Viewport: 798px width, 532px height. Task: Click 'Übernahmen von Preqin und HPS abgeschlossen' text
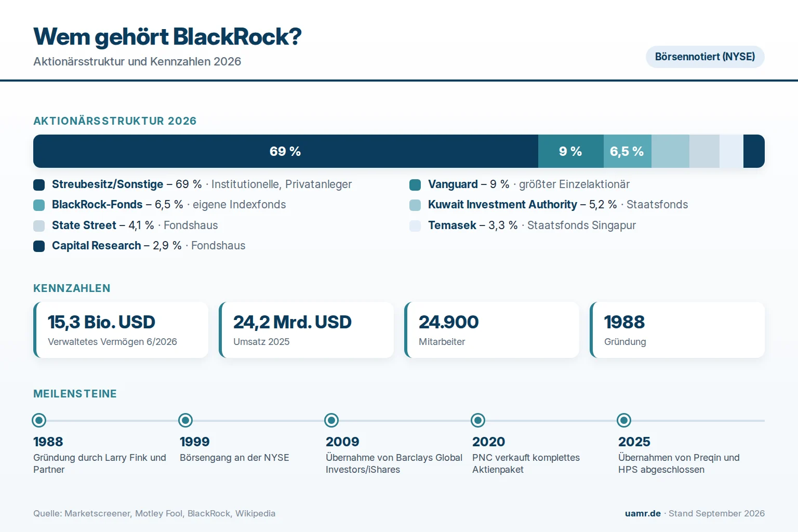(679, 463)
